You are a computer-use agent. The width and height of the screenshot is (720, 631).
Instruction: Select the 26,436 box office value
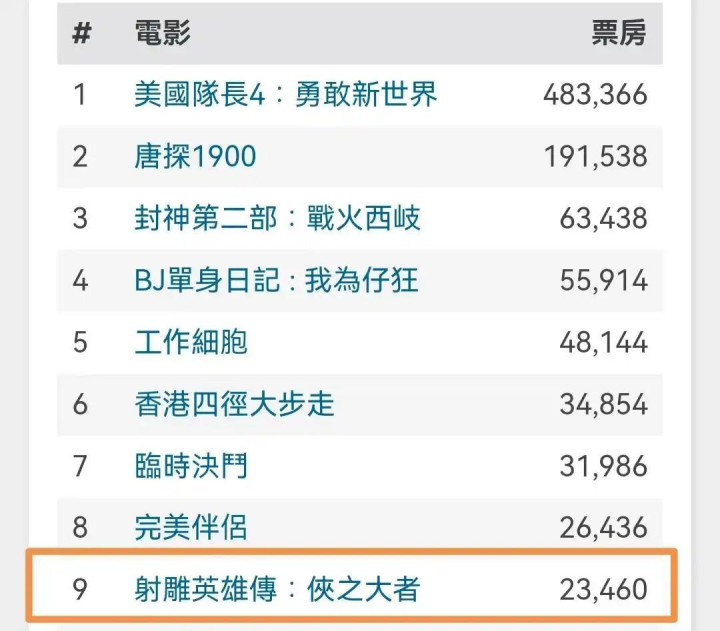tap(603, 528)
